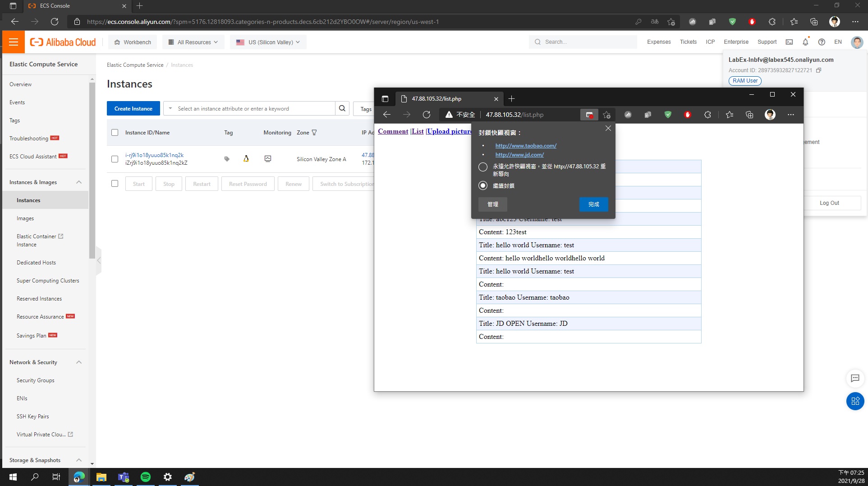This screenshot has height=486, width=868.
Task: Click the instance tag icon
Action: point(227,159)
